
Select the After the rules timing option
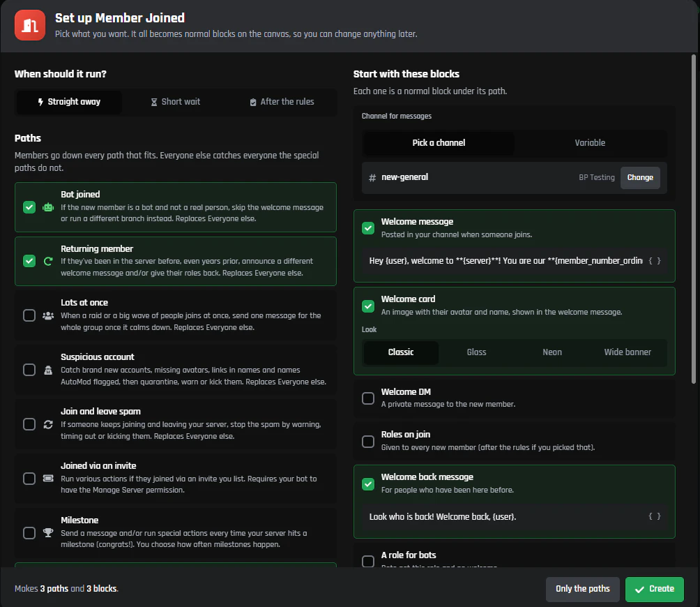coord(282,102)
